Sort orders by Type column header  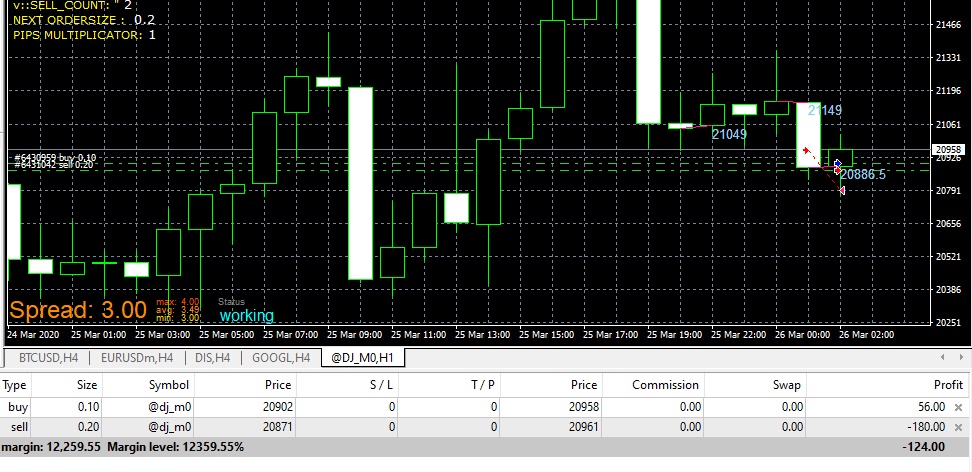click(x=15, y=385)
